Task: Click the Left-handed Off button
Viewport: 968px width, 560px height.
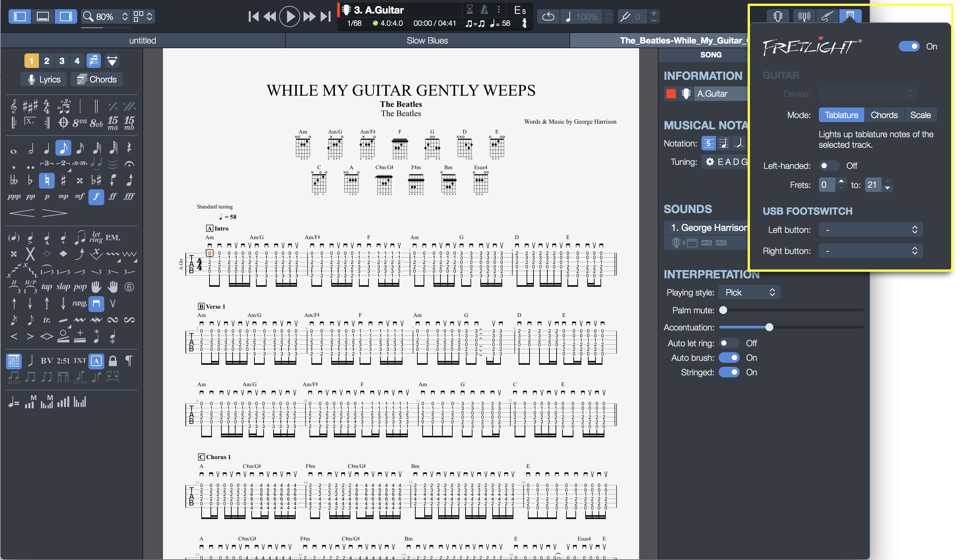Action: (829, 165)
